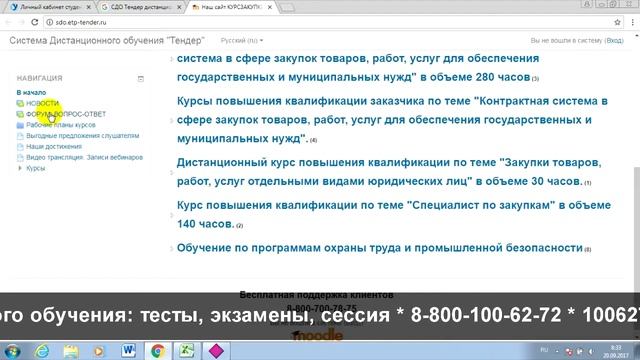Select the Наш сайт ЮРСЗАКУПКИ tab
The width and height of the screenshot is (640, 360).
pos(231,7)
